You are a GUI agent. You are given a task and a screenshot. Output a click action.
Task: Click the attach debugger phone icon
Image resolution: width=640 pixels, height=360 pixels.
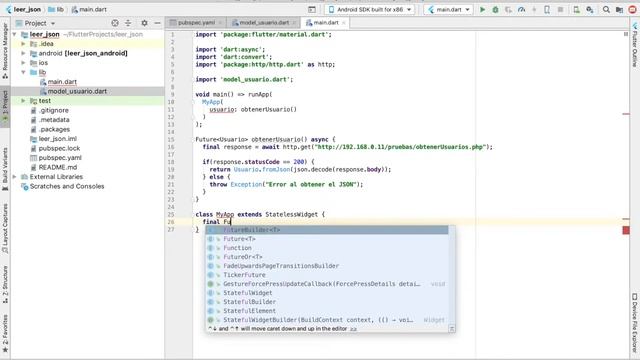(x=547, y=9)
